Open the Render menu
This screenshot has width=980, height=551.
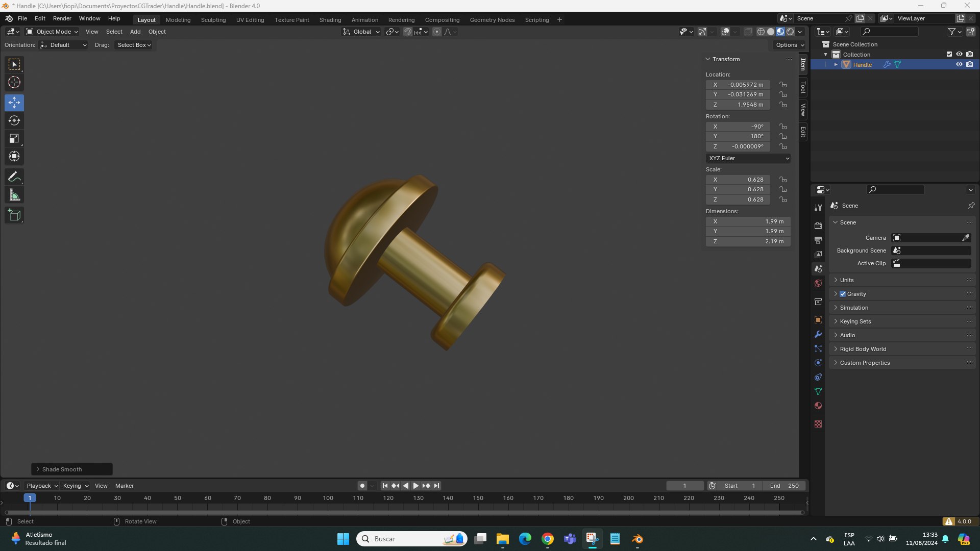point(62,18)
